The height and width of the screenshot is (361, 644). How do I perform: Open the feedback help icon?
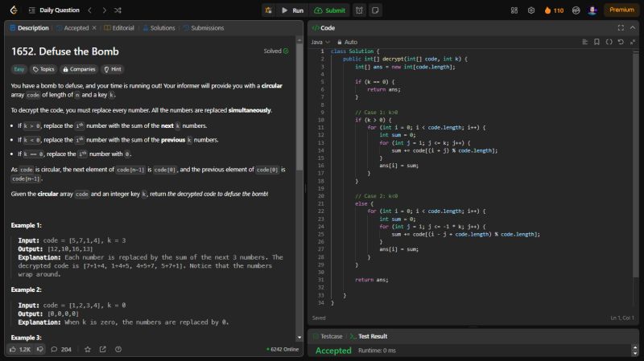(x=118, y=350)
